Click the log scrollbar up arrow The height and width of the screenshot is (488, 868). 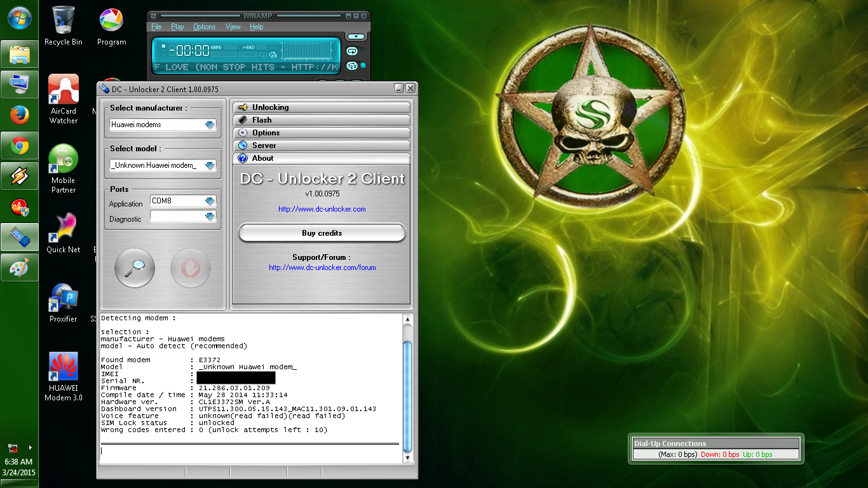(408, 320)
